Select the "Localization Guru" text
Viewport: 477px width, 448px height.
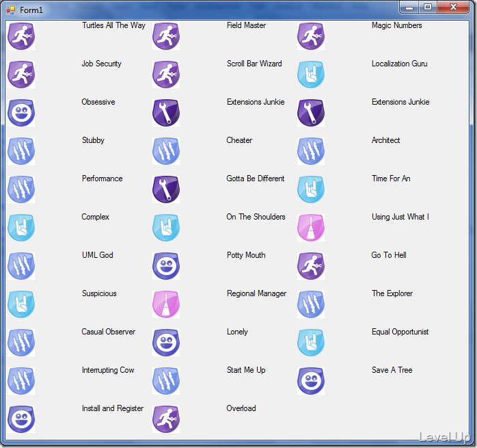(x=399, y=64)
